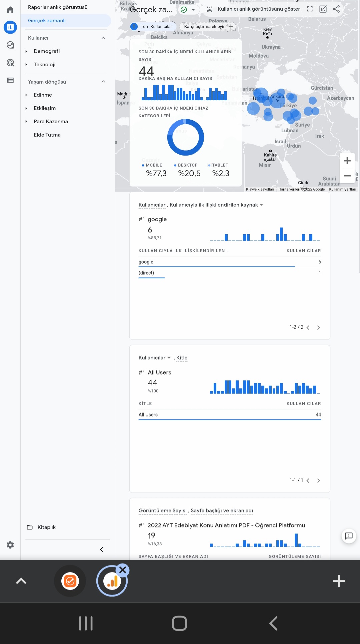Screen dimensions: 360x644
Task: Click the google row in source table
Action: (x=230, y=262)
